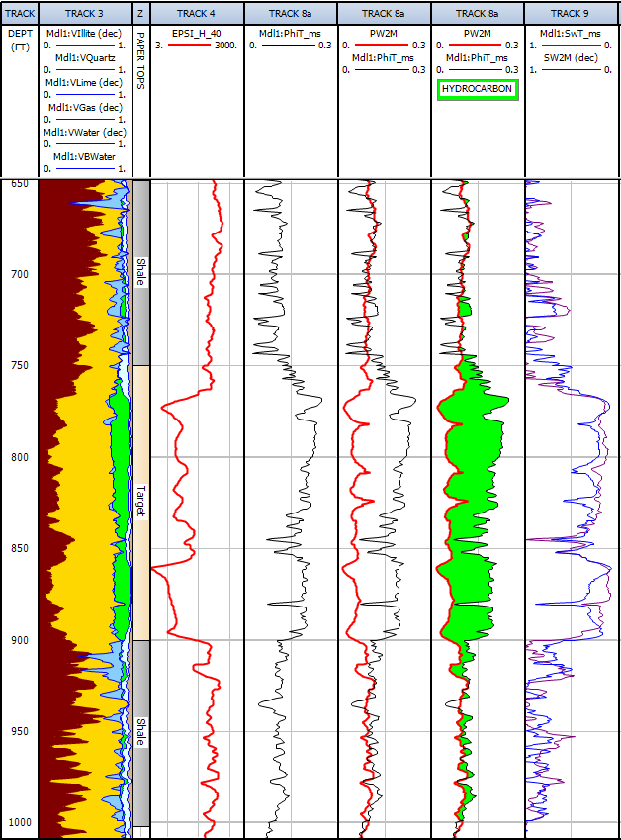The width and height of the screenshot is (621, 840).
Task: Select the Mdl1:VWater (dec) curve label
Action: coord(85,132)
